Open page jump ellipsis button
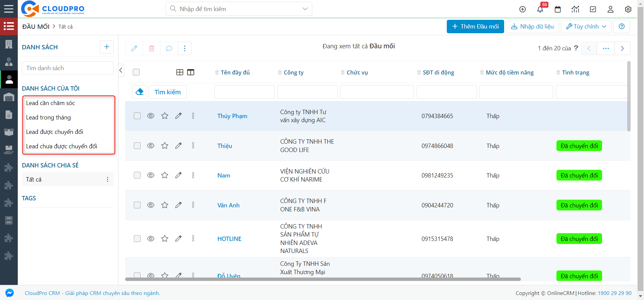The width and height of the screenshot is (644, 300). pos(606,48)
